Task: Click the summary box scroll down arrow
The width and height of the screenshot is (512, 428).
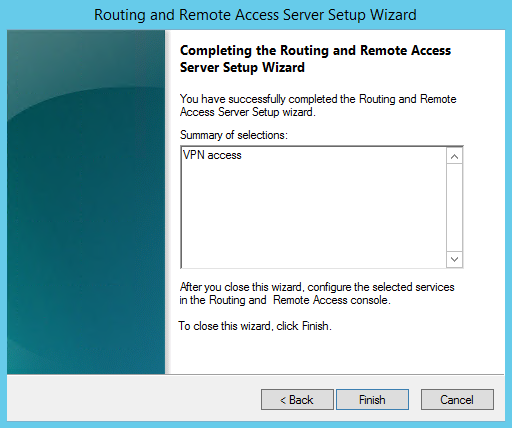Action: pos(454,259)
